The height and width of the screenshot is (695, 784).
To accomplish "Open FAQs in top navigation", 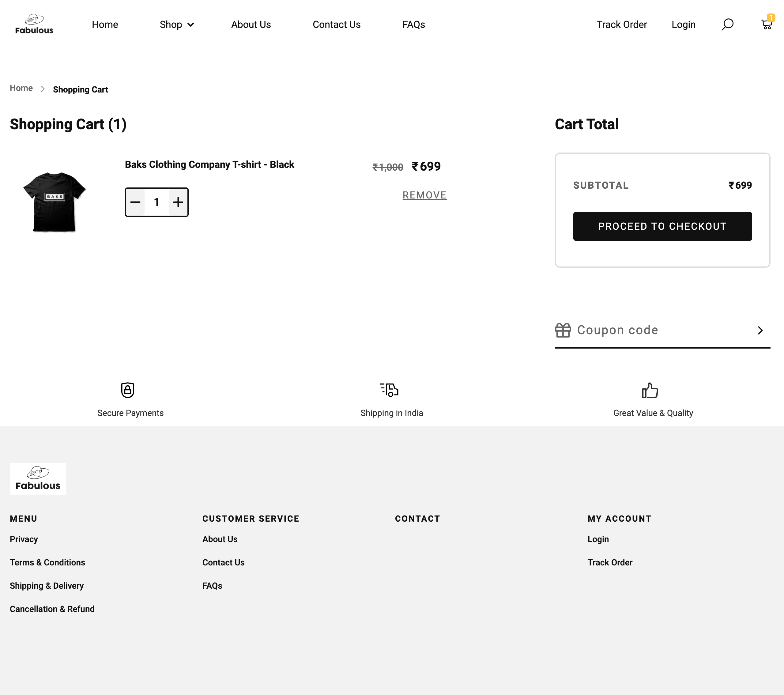I will pos(413,25).
